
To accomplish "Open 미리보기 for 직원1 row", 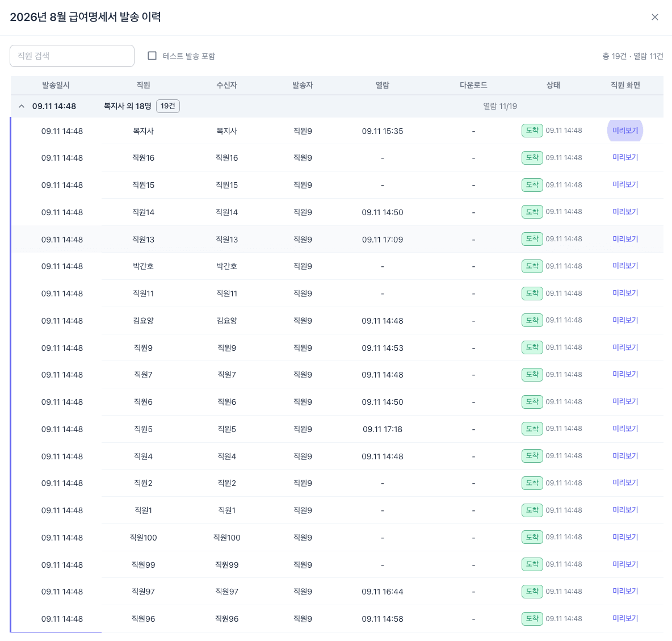I will pyautogui.click(x=625, y=510).
